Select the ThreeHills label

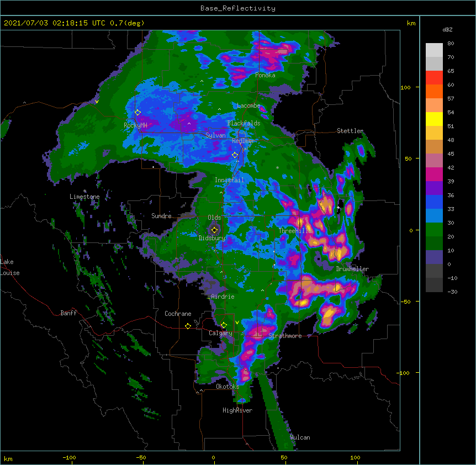point(295,231)
